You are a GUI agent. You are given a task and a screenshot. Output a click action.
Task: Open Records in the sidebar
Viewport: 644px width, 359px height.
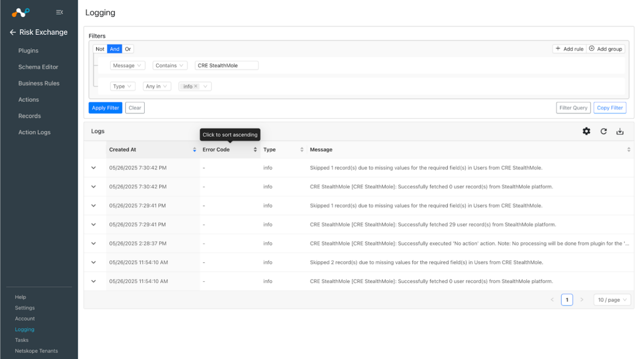tap(30, 116)
